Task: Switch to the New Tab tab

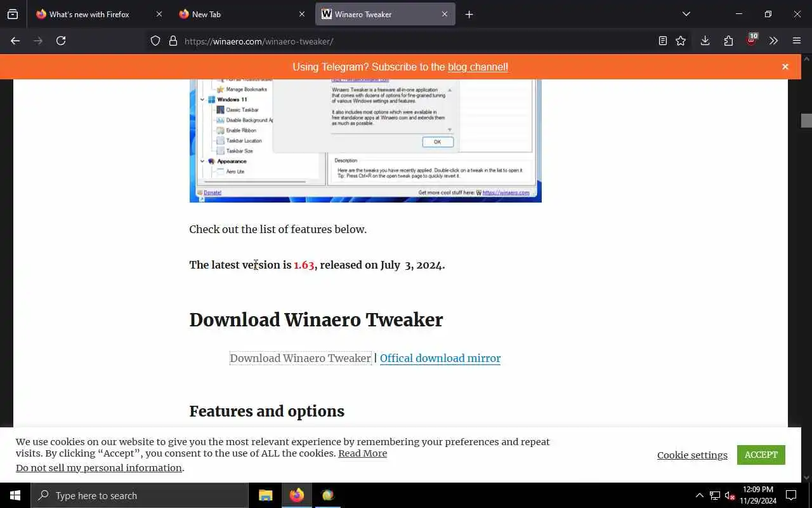Action: 241,14
